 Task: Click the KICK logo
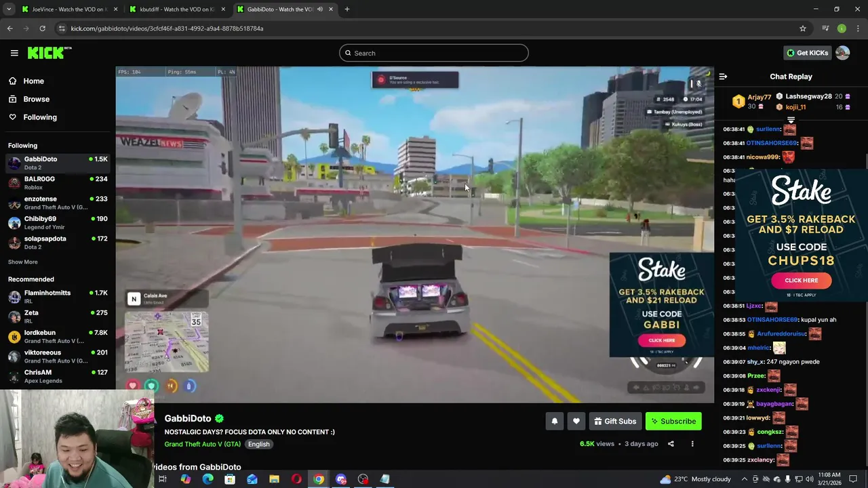pos(49,53)
